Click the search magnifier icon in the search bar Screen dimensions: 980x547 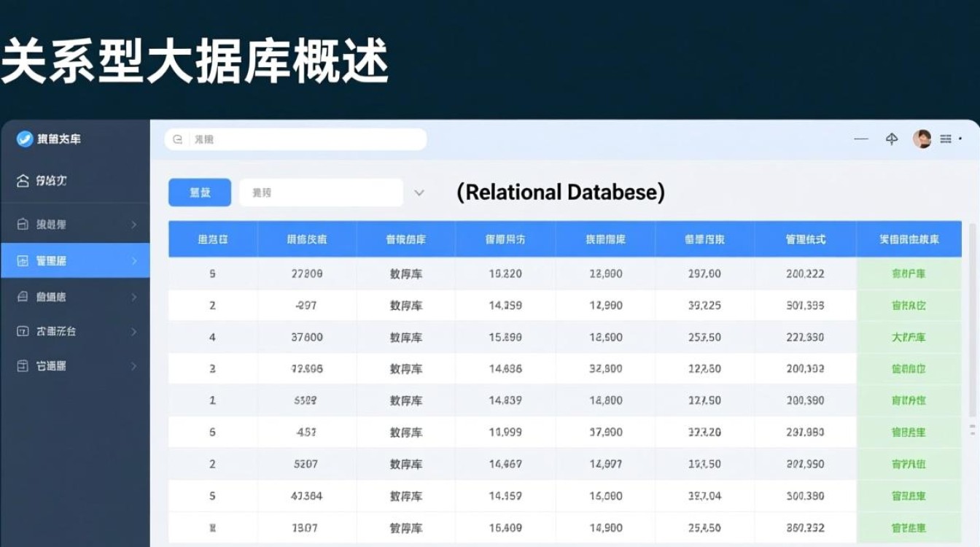tap(177, 139)
